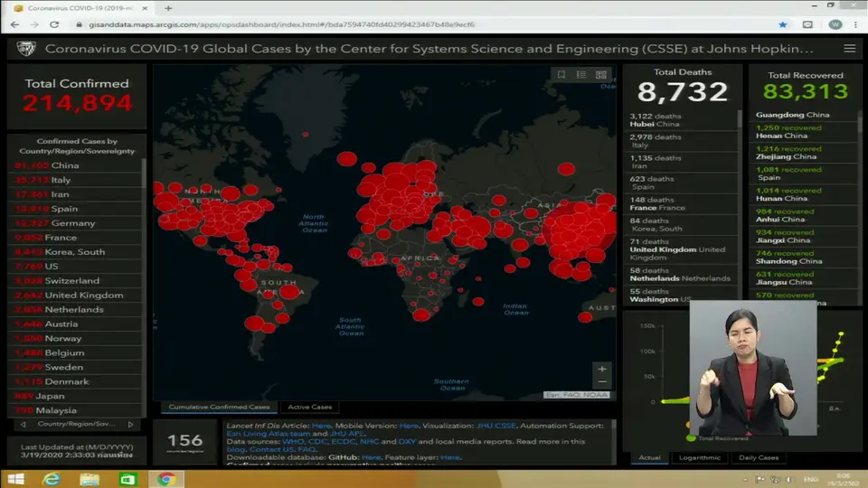The image size is (868, 488).
Task: Open the green Store app on taskbar
Action: (127, 479)
